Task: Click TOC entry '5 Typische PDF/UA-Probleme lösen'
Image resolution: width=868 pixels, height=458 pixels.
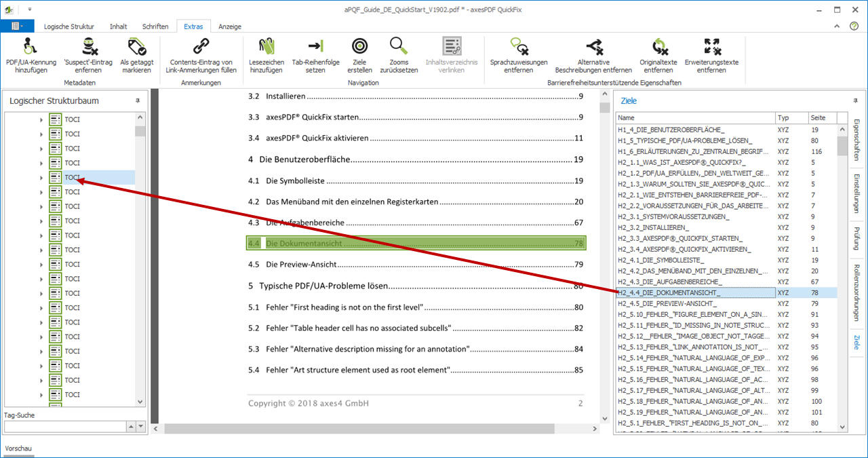Action: pos(416,286)
